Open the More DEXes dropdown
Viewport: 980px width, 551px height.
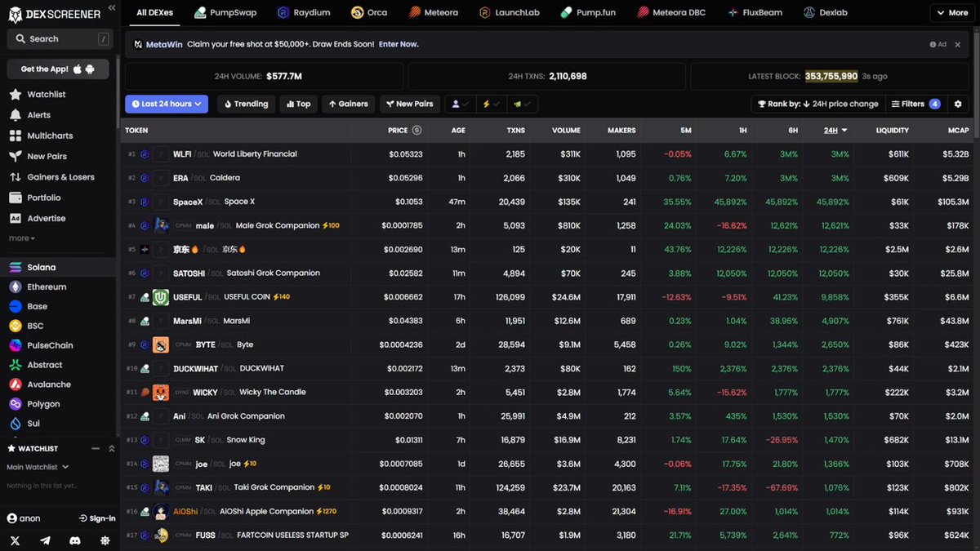pos(952,13)
